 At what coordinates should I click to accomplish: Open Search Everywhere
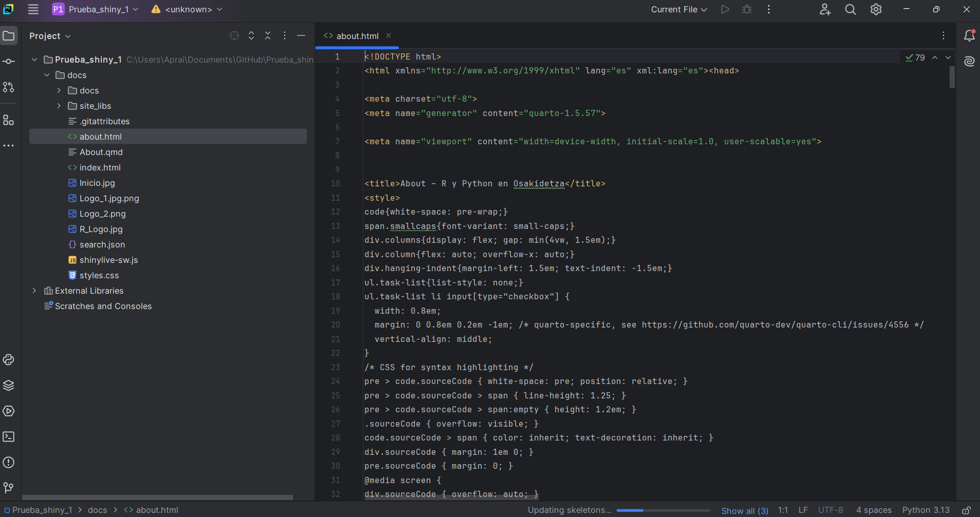(850, 9)
